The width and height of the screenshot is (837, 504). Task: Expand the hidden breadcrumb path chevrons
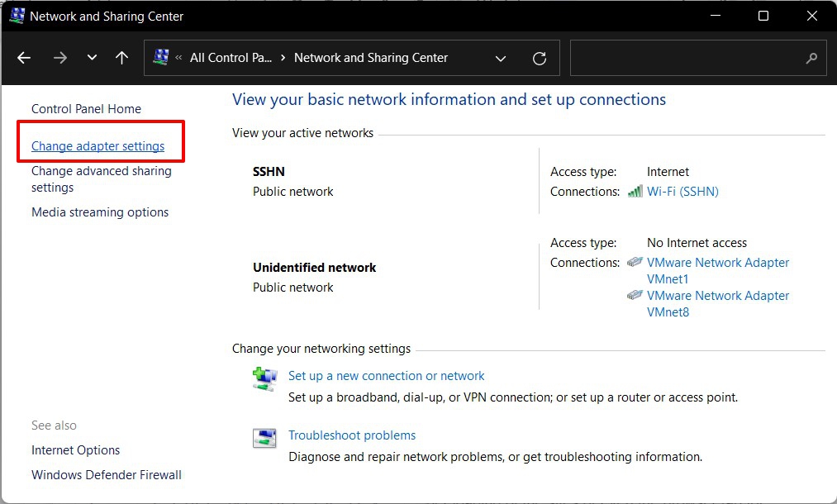pyautogui.click(x=178, y=58)
